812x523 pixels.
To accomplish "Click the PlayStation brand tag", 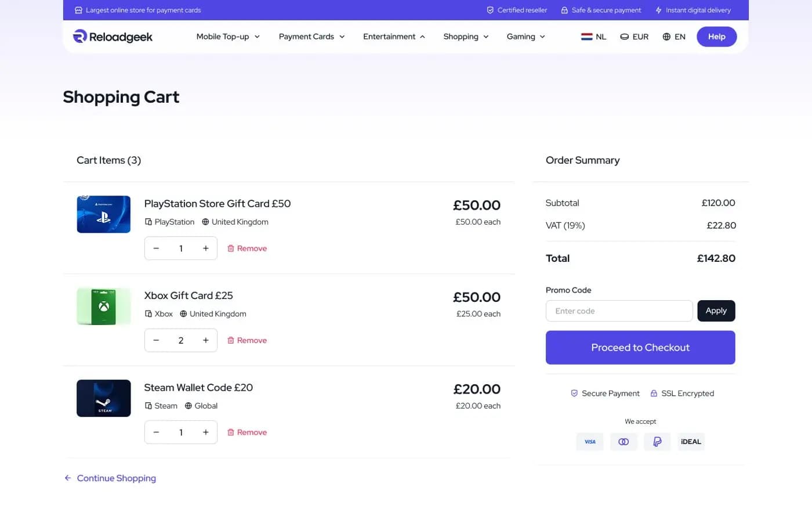I will (x=169, y=222).
